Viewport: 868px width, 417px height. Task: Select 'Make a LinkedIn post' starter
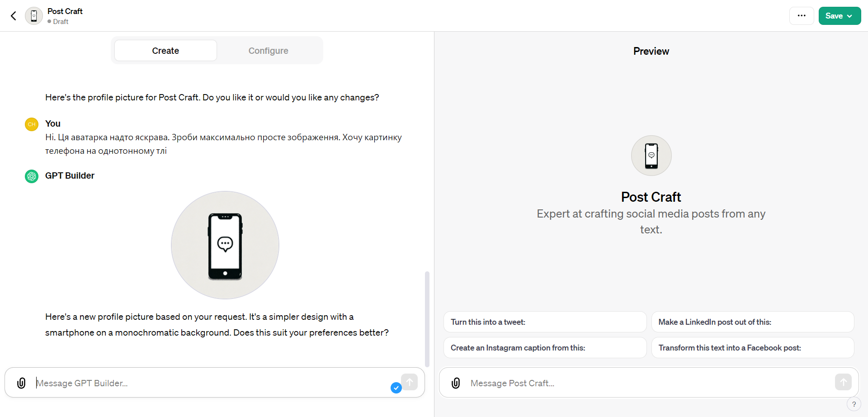pos(752,322)
